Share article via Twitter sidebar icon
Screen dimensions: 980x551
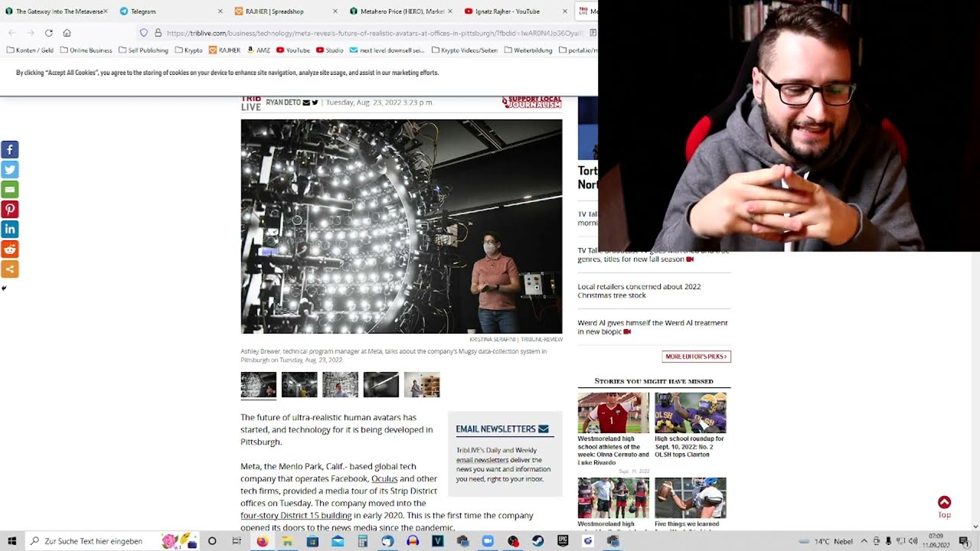coord(10,170)
